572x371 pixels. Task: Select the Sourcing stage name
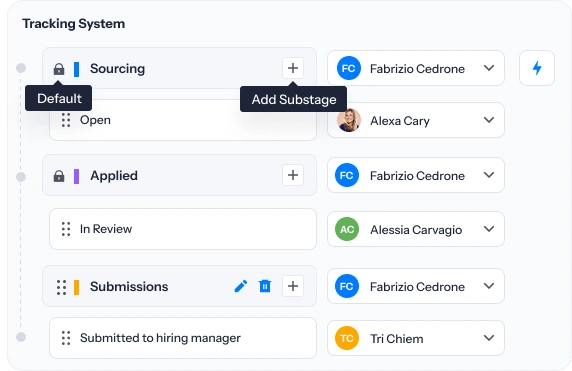[117, 69]
